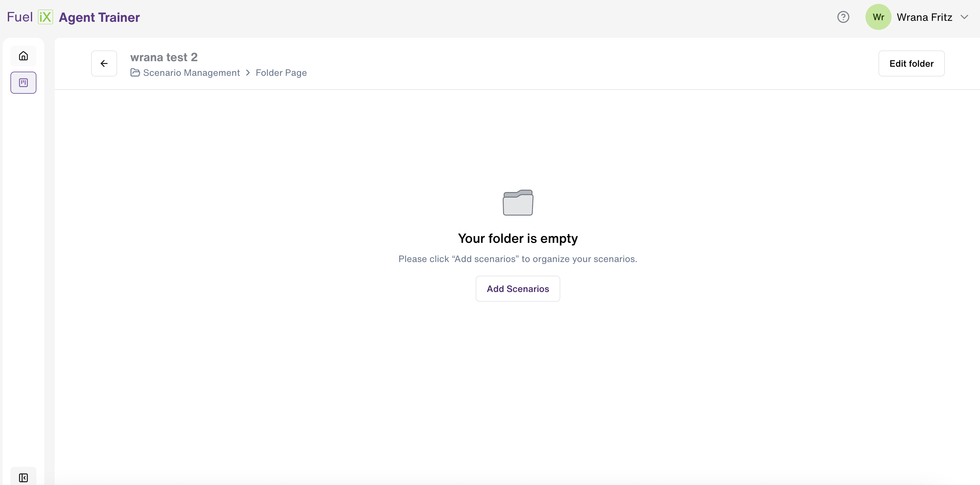Viewport: 980px width, 485px height.
Task: Collapse the sidebar panel
Action: tap(23, 478)
